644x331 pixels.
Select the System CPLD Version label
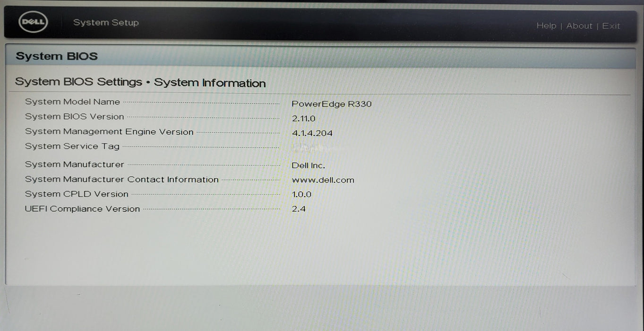coord(77,194)
